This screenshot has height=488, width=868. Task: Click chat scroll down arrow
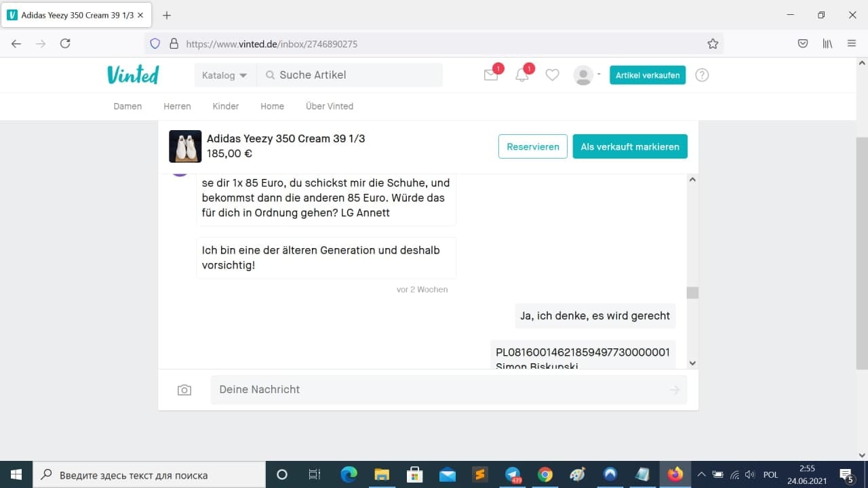[692, 363]
